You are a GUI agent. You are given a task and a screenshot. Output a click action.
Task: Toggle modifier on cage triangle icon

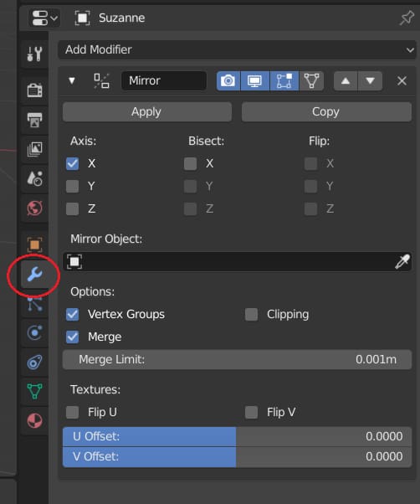pos(311,80)
